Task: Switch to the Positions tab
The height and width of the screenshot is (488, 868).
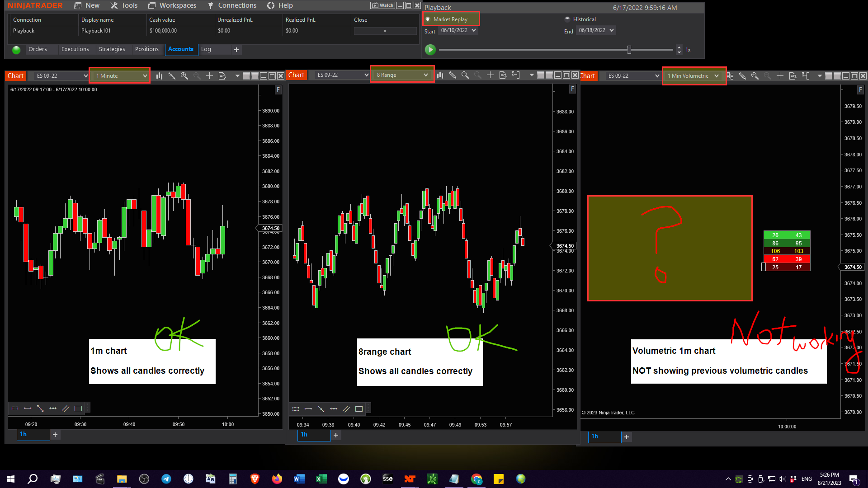Action: 146,49
